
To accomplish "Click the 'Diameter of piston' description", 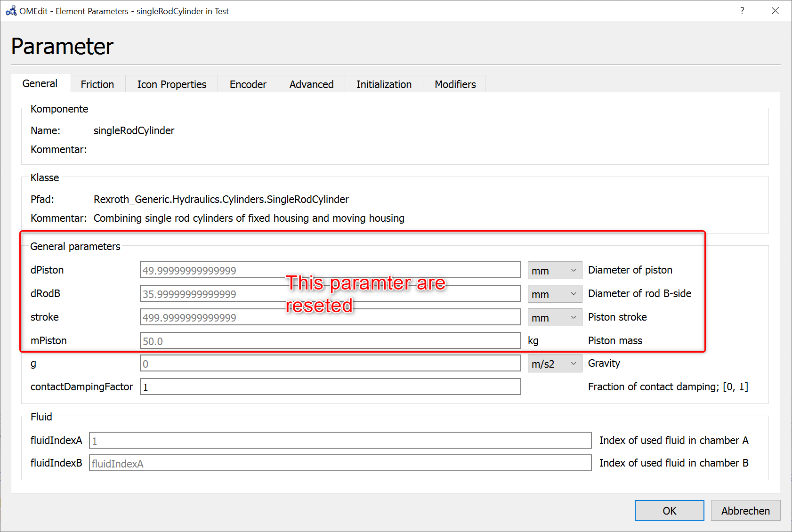I will 630,270.
